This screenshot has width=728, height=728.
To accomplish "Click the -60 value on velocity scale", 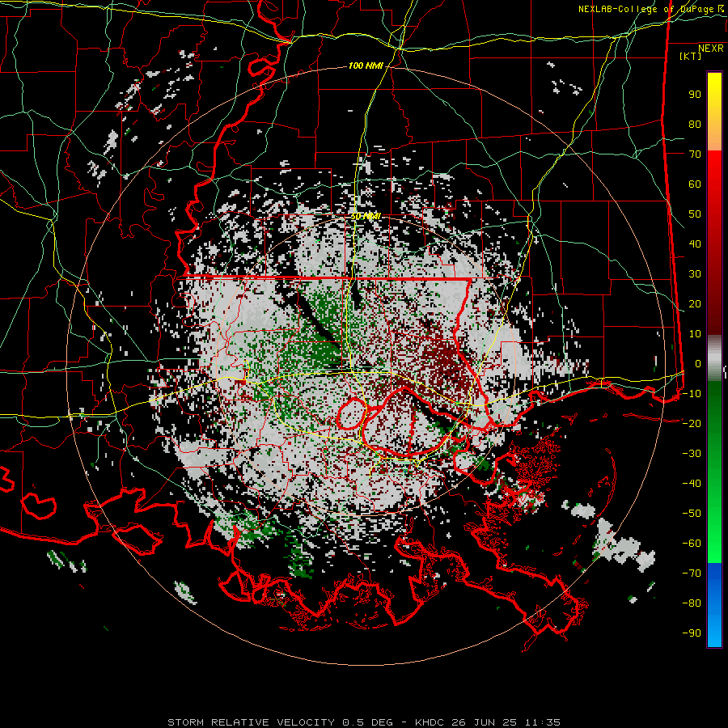I will tap(692, 544).
